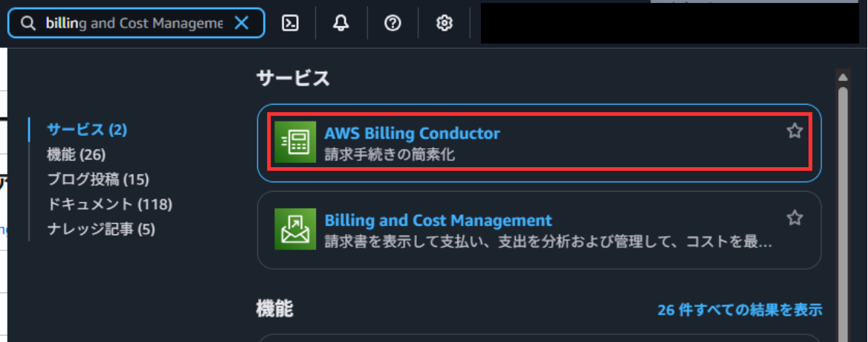Select the 機能 (26) filter
The height and width of the screenshot is (342, 868).
click(x=76, y=154)
